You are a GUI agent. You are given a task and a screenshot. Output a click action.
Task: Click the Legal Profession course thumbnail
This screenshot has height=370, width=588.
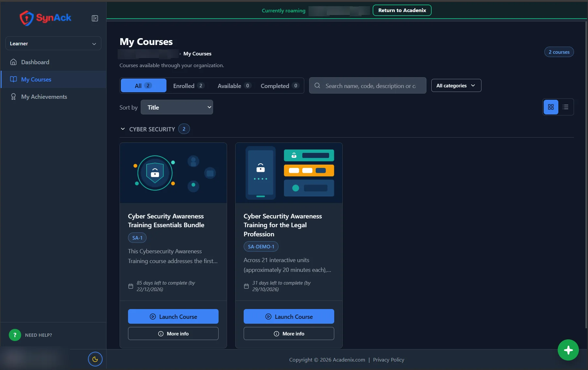pos(289,173)
